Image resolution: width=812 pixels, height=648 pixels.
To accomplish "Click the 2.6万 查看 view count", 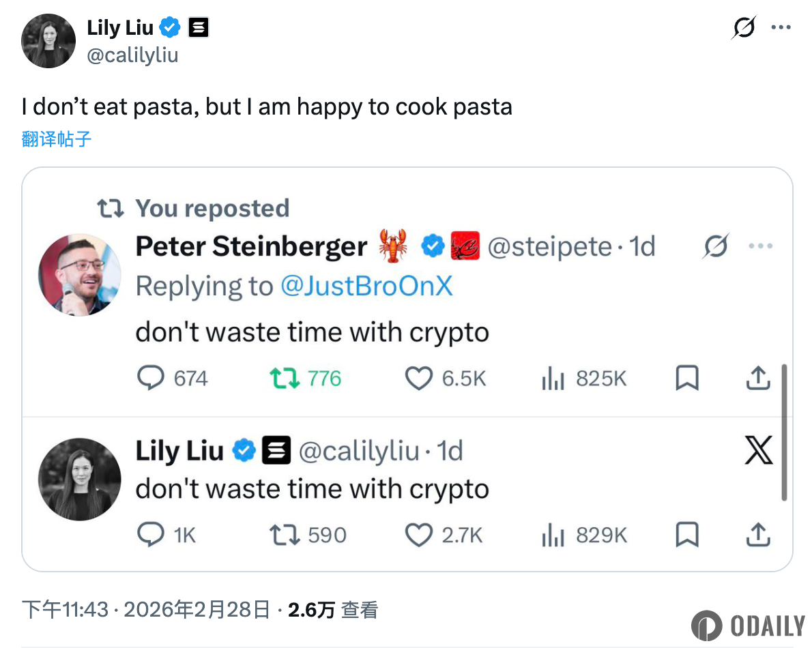I will click(332, 610).
